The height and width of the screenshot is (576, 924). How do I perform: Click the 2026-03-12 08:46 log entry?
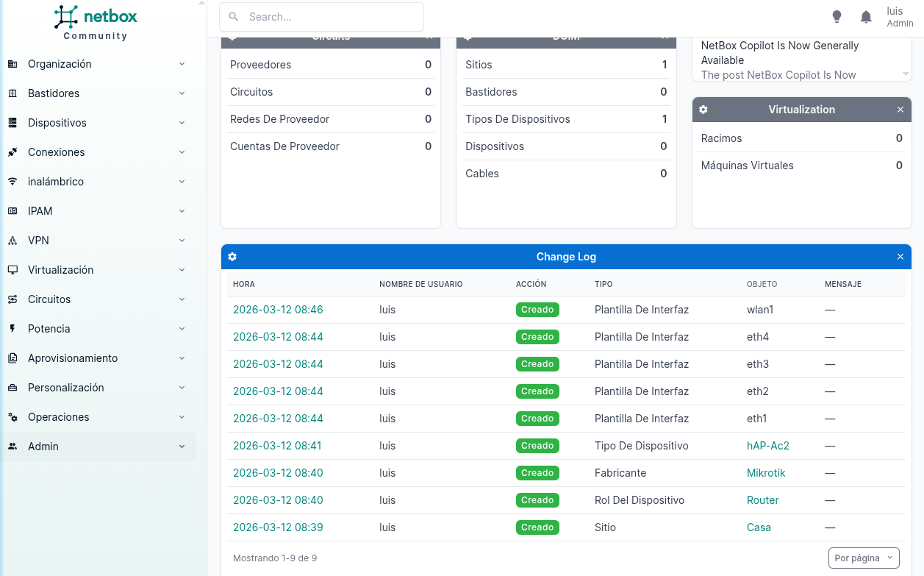pos(278,310)
